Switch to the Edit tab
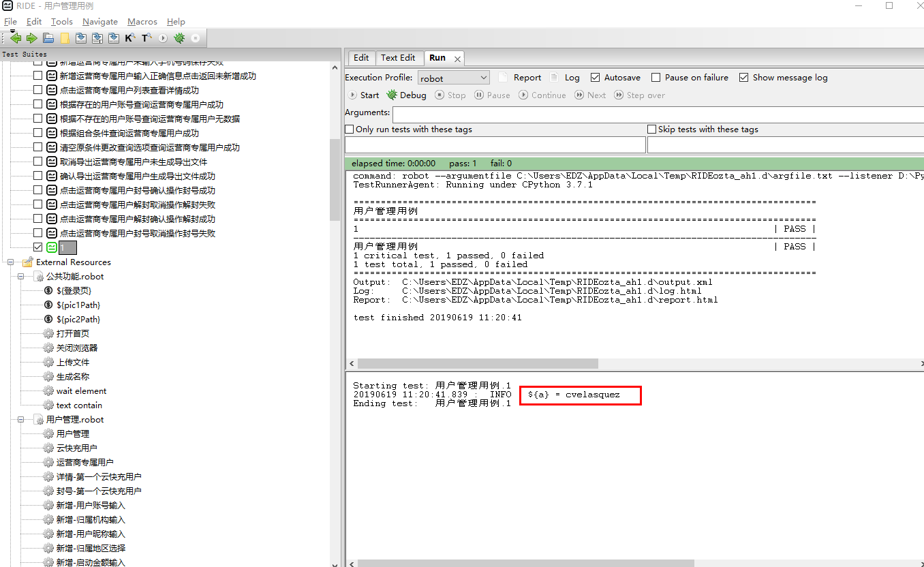924x567 pixels. (x=362, y=58)
